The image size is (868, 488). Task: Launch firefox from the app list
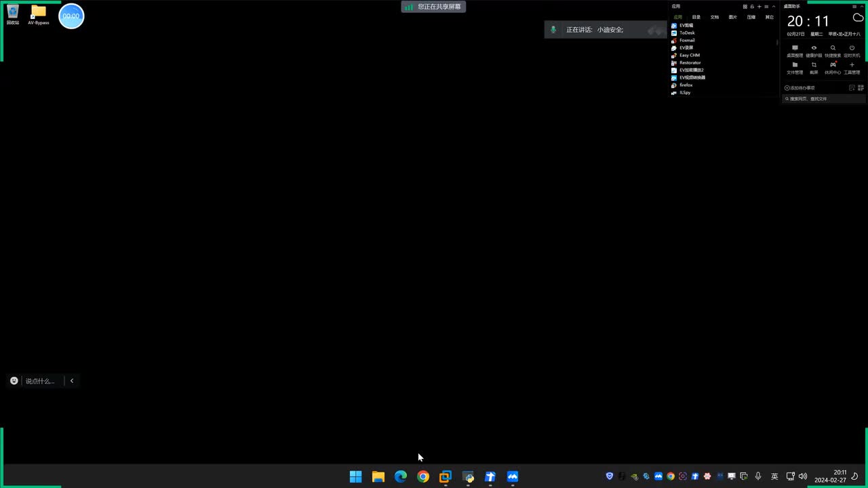click(x=682, y=85)
